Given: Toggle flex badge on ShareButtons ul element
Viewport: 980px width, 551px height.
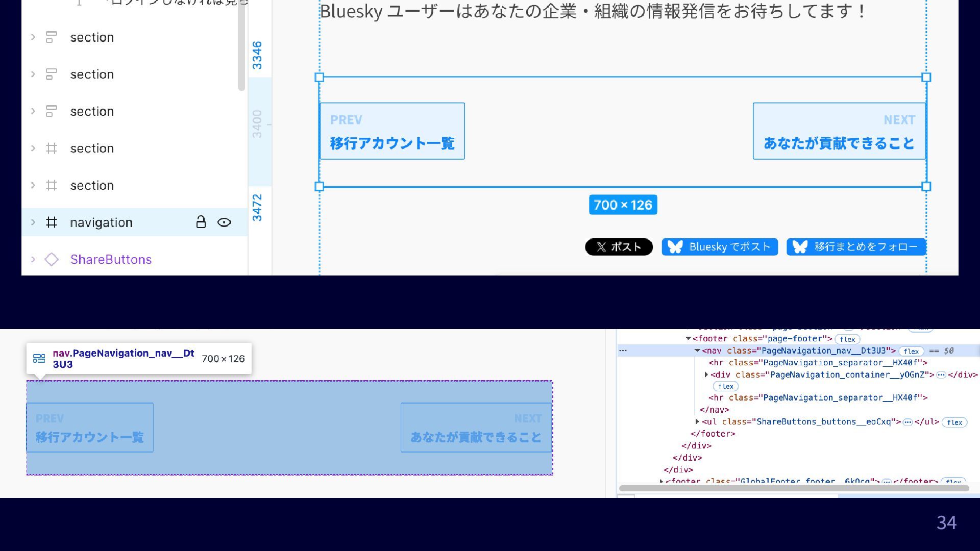Looking at the screenshot, I should pyautogui.click(x=954, y=422).
